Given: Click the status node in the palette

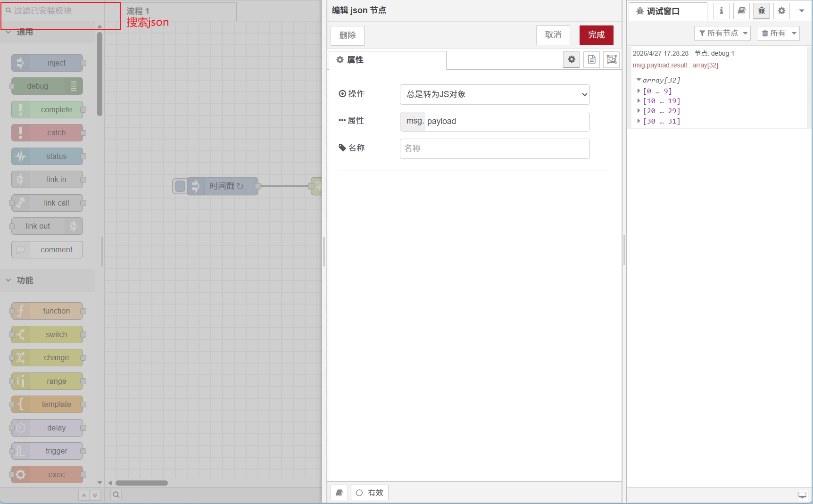Looking at the screenshot, I should pyautogui.click(x=47, y=156).
